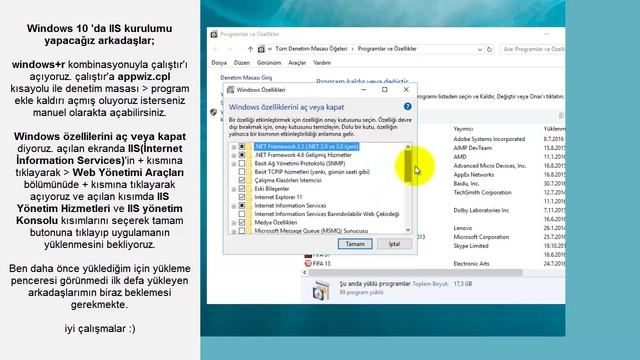Enable Microsoft Message Queue (MSMQ) Sunucusu checkbox
This screenshot has height=360, width=640.
(242, 231)
